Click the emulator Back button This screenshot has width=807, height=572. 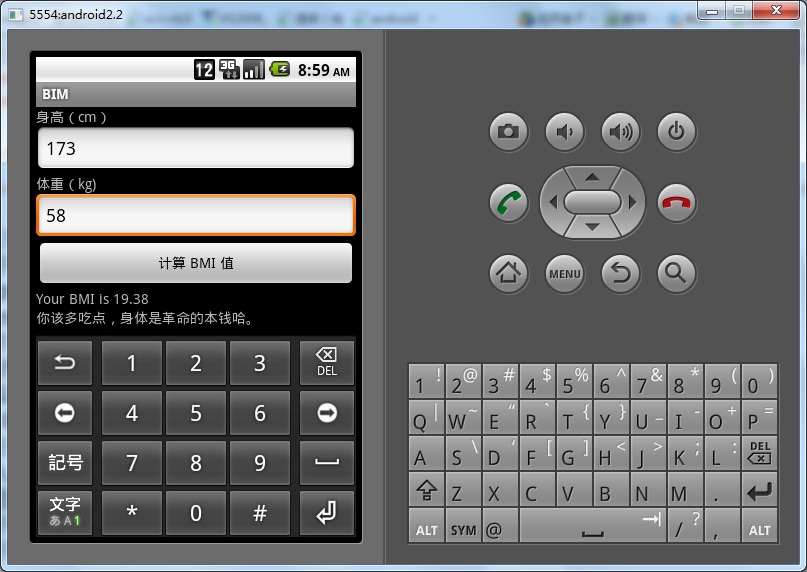(x=621, y=273)
